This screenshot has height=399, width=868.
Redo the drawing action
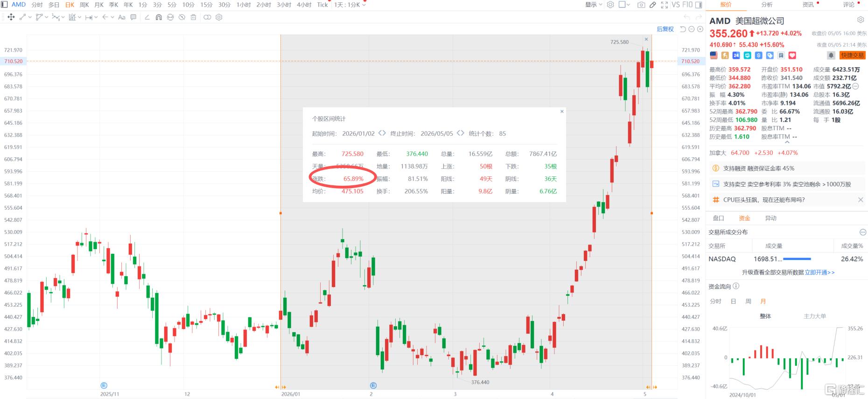(699, 17)
